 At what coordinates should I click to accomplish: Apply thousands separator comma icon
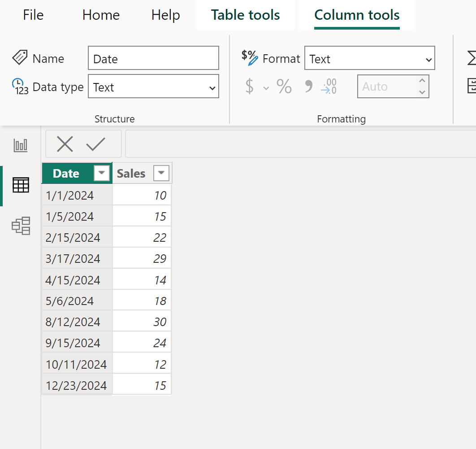[x=308, y=86]
